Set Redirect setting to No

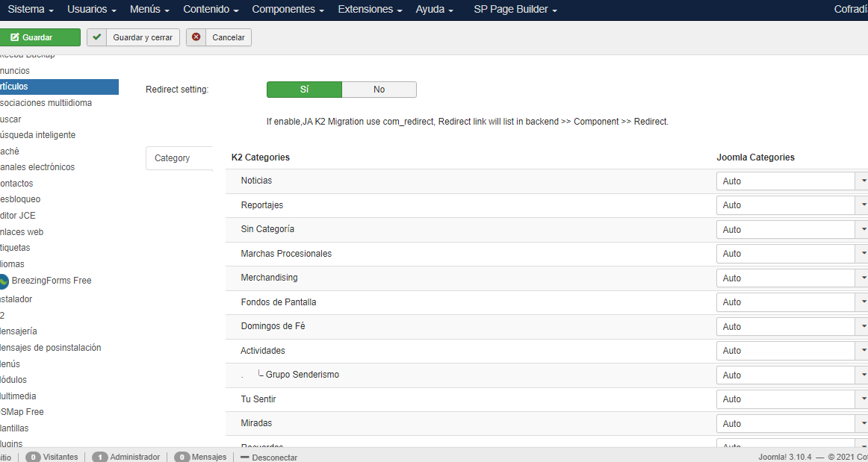pos(379,90)
